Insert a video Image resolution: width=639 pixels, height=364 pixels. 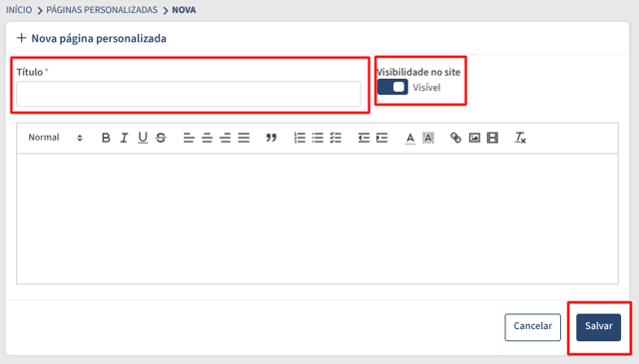coord(492,138)
